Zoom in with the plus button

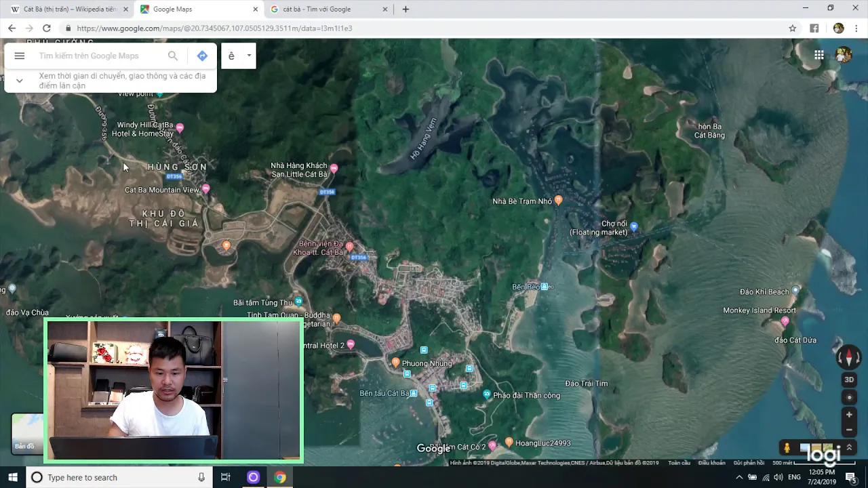point(849,415)
